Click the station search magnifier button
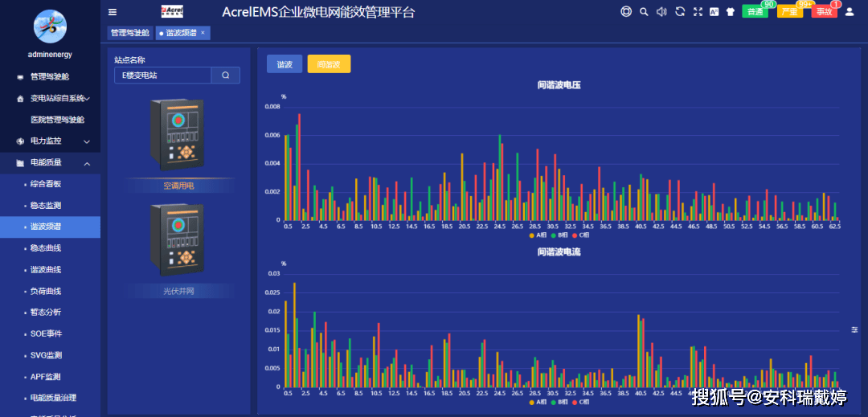868x417 pixels. pyautogui.click(x=225, y=76)
